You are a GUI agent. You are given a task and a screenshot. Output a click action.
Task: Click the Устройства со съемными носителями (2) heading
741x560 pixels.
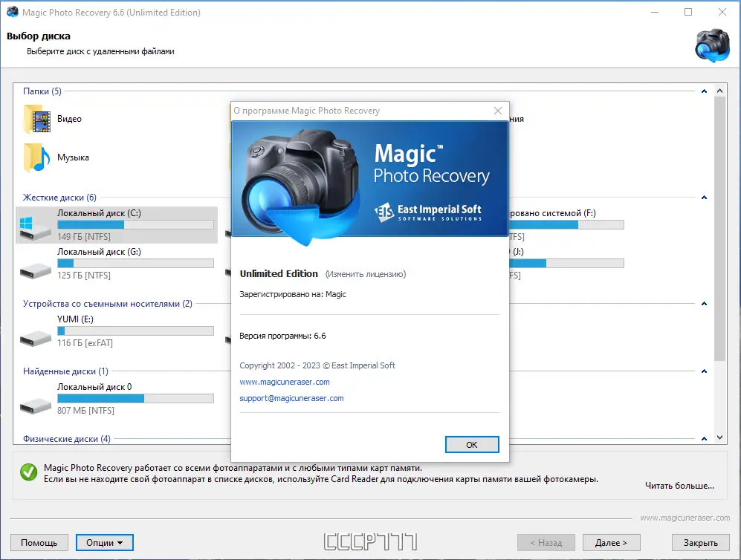point(108,304)
